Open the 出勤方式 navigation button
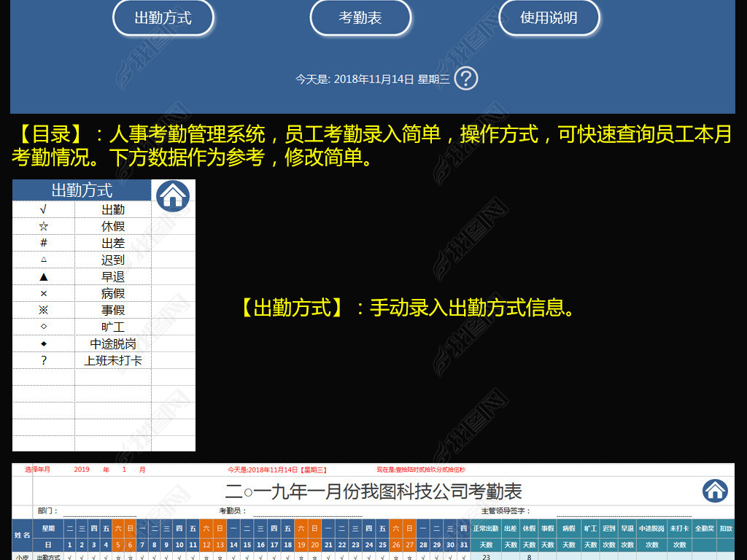 (163, 17)
